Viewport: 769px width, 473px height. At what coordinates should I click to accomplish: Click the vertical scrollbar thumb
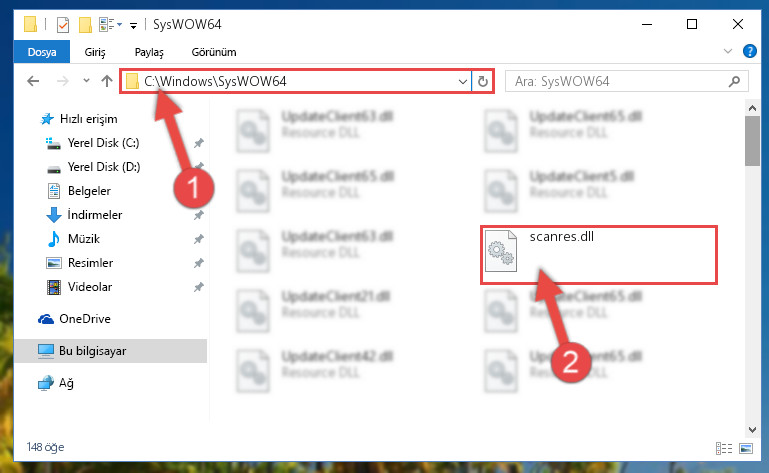click(x=752, y=141)
